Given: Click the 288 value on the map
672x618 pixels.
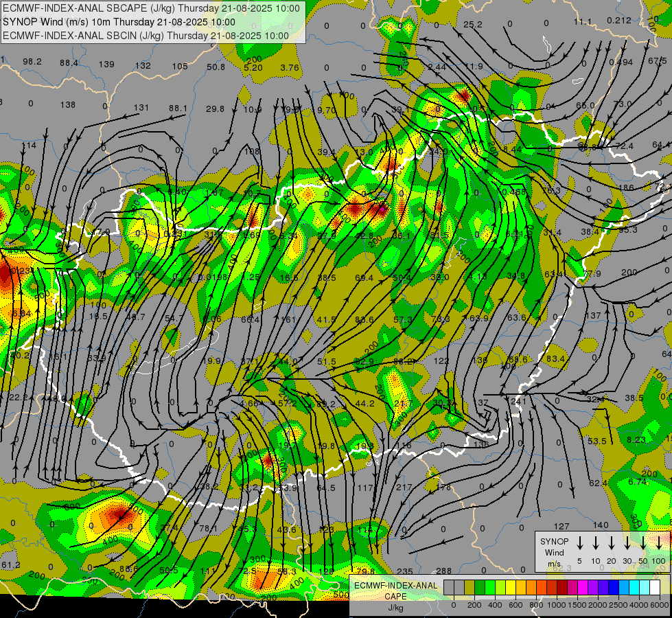Looking at the screenshot, I should (x=443, y=571).
